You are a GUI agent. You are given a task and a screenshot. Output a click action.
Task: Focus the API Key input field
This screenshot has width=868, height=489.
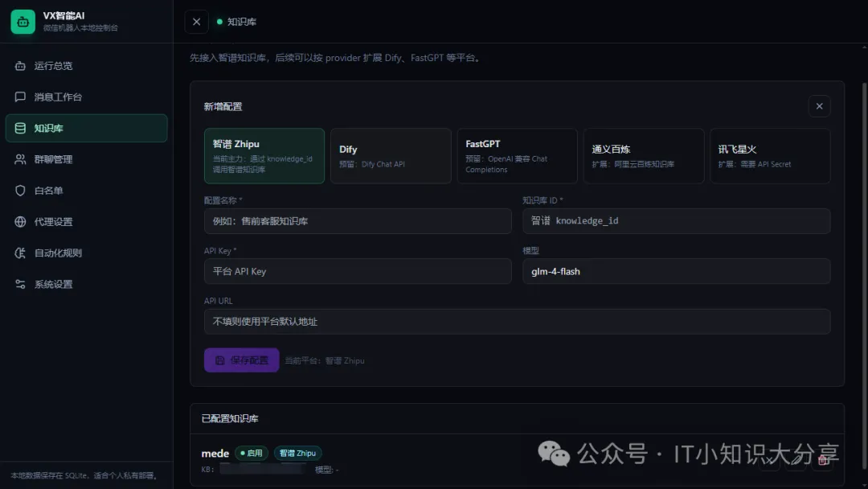(x=358, y=271)
